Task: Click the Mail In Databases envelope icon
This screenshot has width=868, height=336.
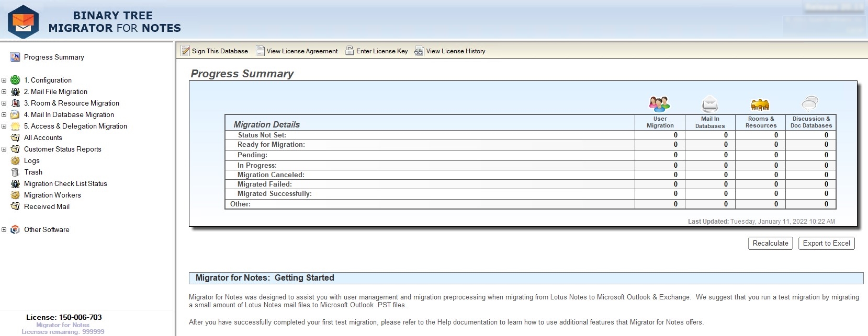Action: (x=710, y=104)
